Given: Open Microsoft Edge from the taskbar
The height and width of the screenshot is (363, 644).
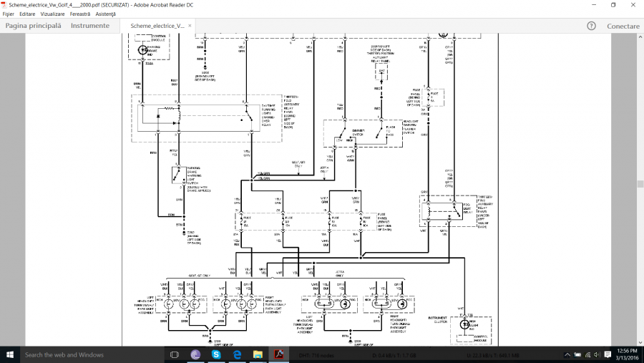Looking at the screenshot, I should point(237,354).
